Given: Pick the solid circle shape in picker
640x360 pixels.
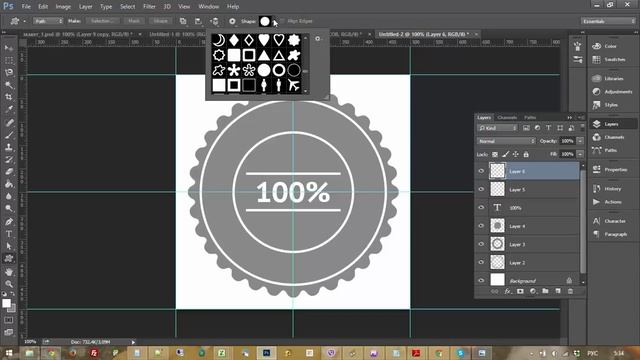Looking at the screenshot, I should (x=264, y=70).
